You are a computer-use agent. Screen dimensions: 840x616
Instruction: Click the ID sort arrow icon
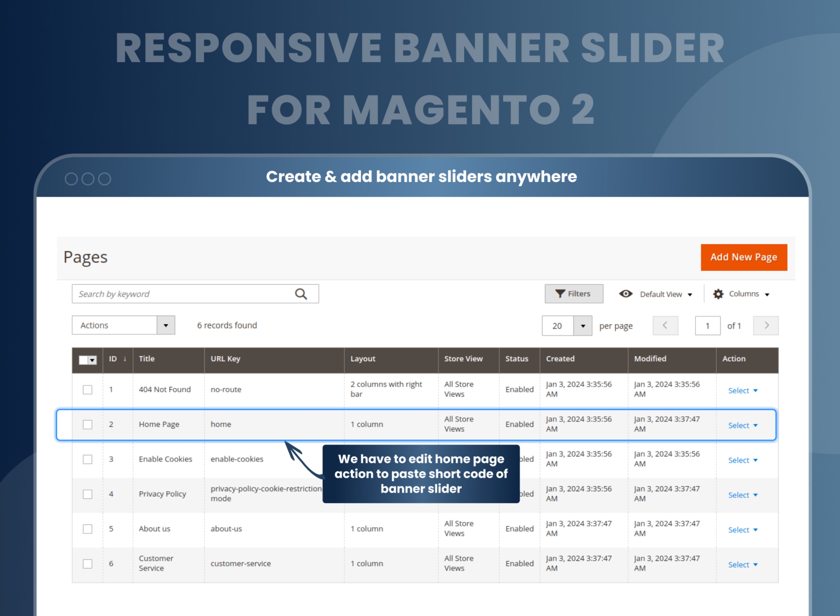point(125,359)
